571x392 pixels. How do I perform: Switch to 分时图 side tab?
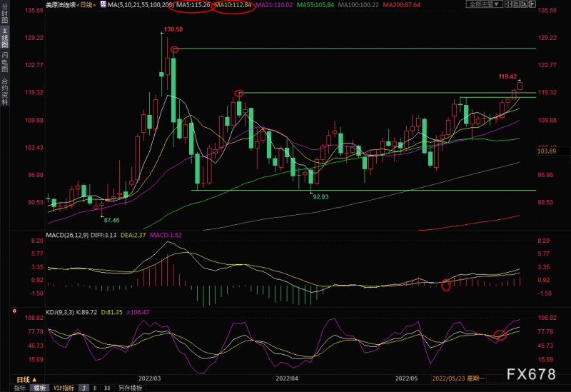point(5,14)
